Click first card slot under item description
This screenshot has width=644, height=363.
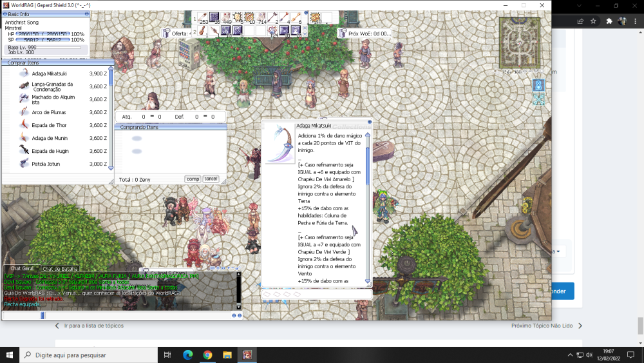(x=267, y=295)
